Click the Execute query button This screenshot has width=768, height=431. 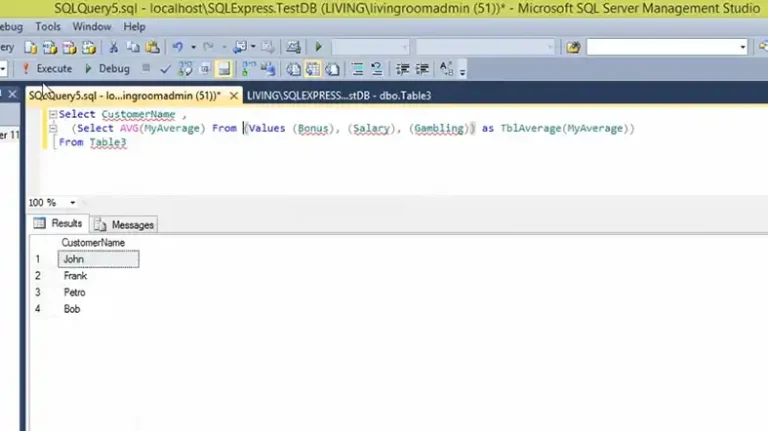[48, 69]
